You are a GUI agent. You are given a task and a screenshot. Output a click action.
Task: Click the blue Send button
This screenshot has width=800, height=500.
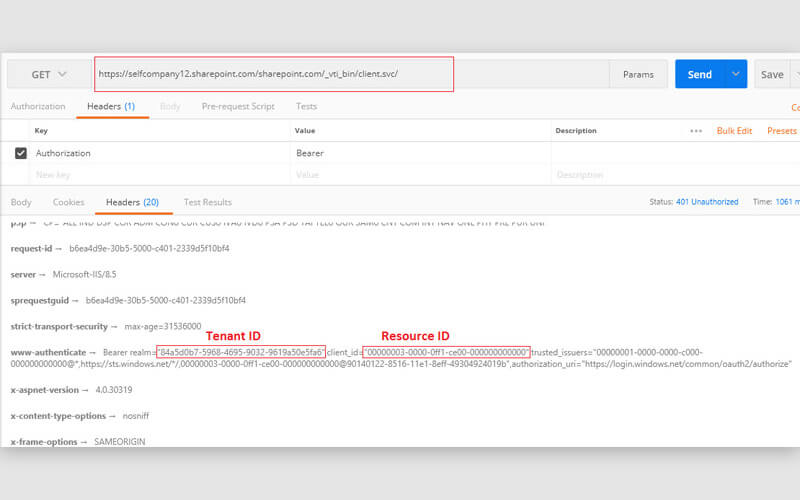pos(700,75)
